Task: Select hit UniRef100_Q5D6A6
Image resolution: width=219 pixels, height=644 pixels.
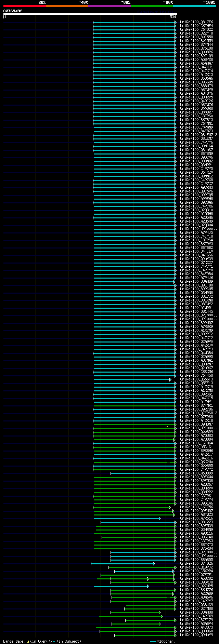Action: pyautogui.click(x=196, y=79)
